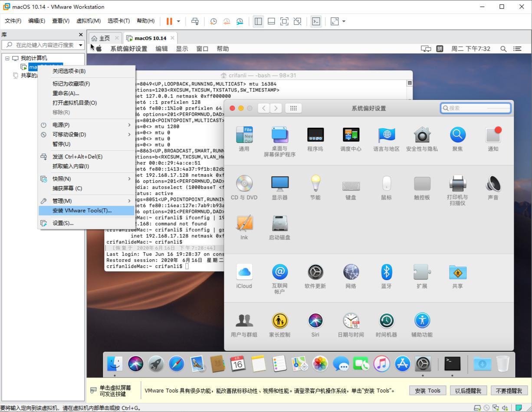Open the library search dropdown arrow
This screenshot has width=532, height=412.
(81, 45)
